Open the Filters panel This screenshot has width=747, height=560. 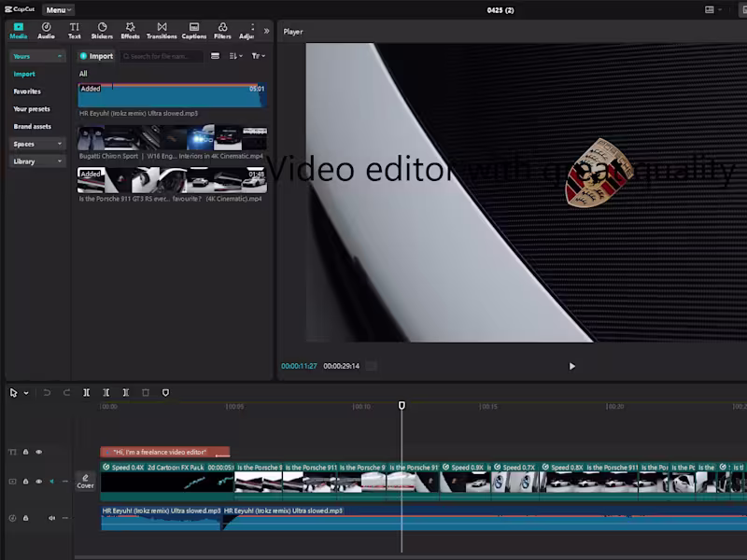222,31
